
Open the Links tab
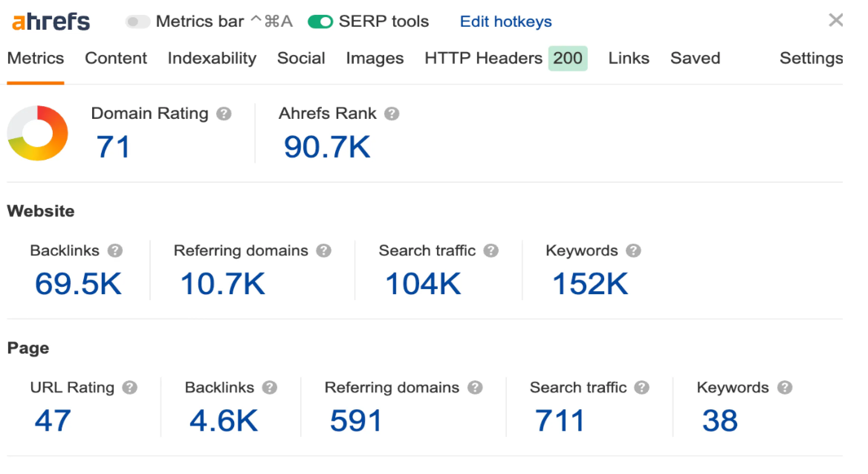(629, 58)
